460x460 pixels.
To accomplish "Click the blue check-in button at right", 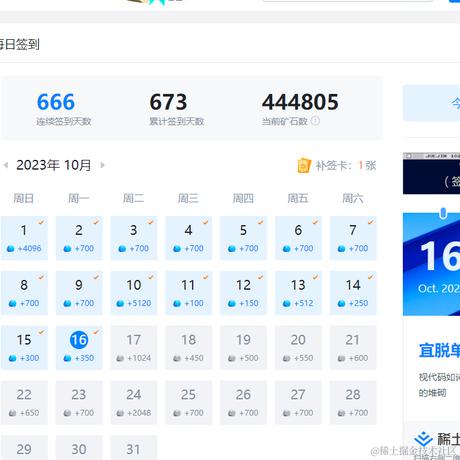I will click(x=431, y=103).
